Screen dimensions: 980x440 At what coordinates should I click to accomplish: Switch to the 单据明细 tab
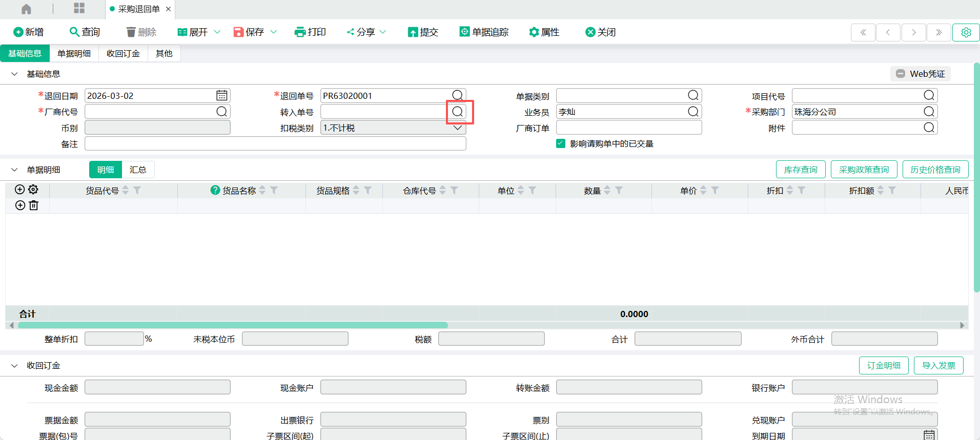pos(74,53)
